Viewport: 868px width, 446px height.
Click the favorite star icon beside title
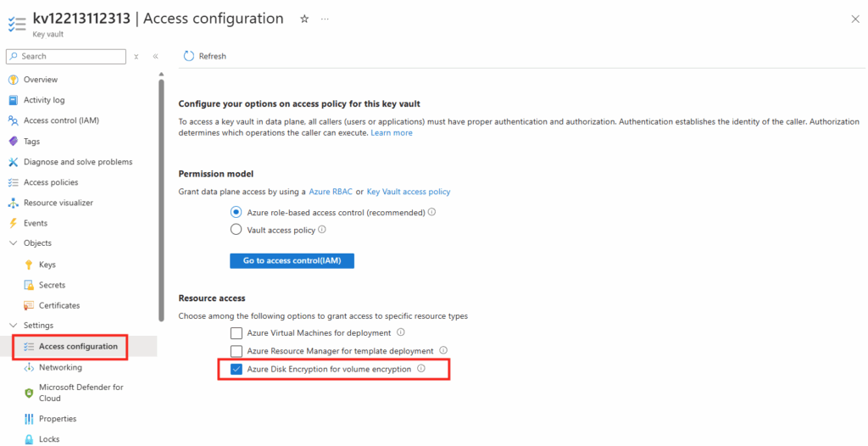click(304, 19)
